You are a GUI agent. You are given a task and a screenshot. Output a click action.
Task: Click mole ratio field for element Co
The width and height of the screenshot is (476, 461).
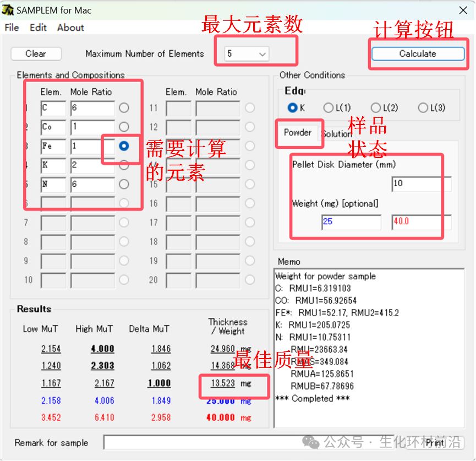(x=92, y=127)
